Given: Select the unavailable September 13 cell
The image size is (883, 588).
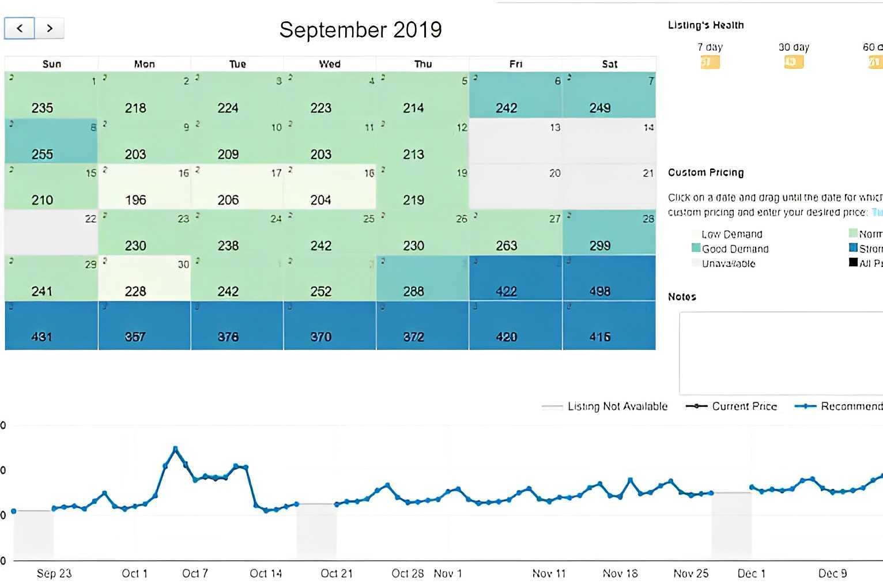Looking at the screenshot, I should click(x=515, y=141).
